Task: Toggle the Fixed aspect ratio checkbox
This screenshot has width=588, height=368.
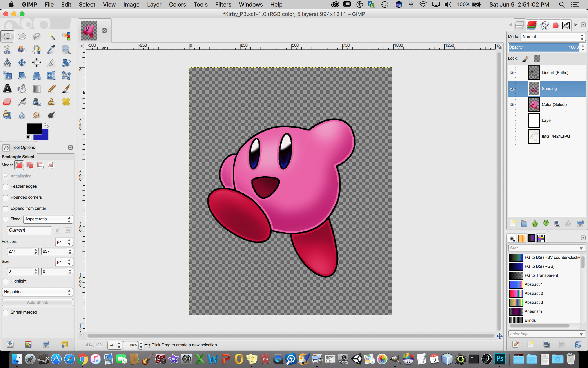Action: click(6, 219)
